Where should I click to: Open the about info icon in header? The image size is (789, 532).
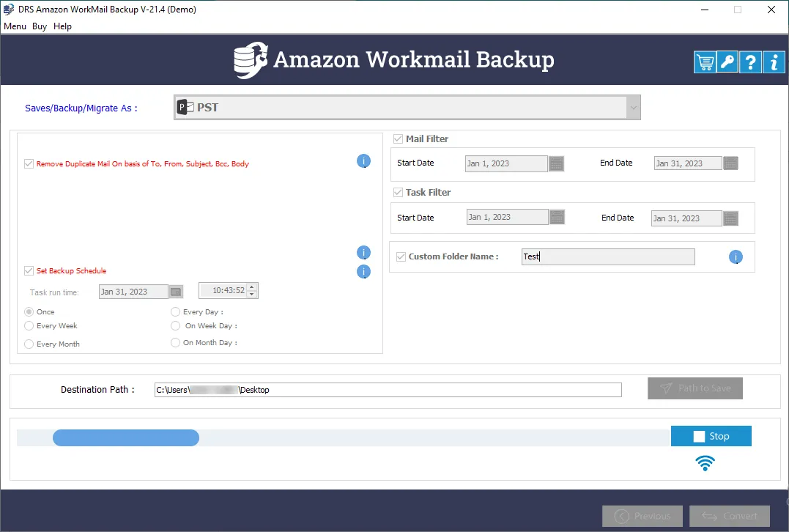774,62
